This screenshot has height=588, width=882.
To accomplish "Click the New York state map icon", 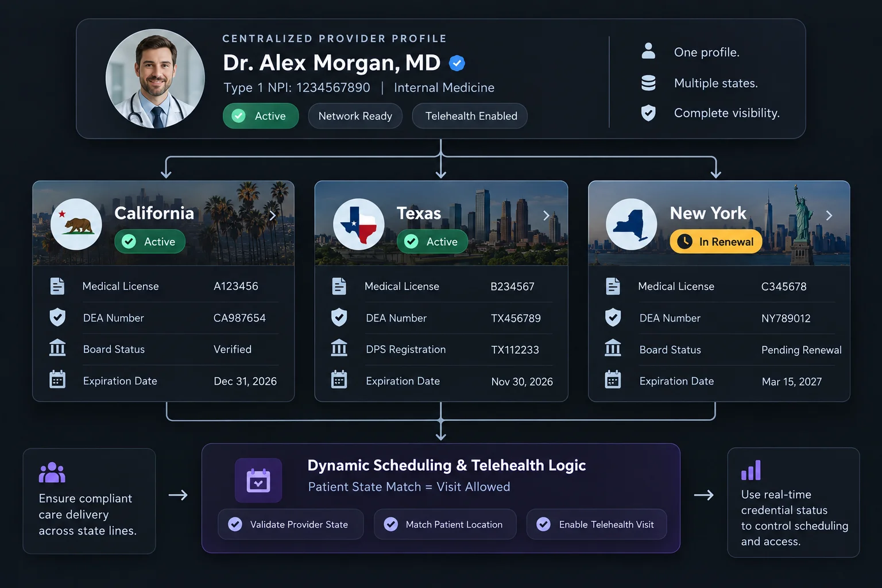I will click(x=632, y=224).
